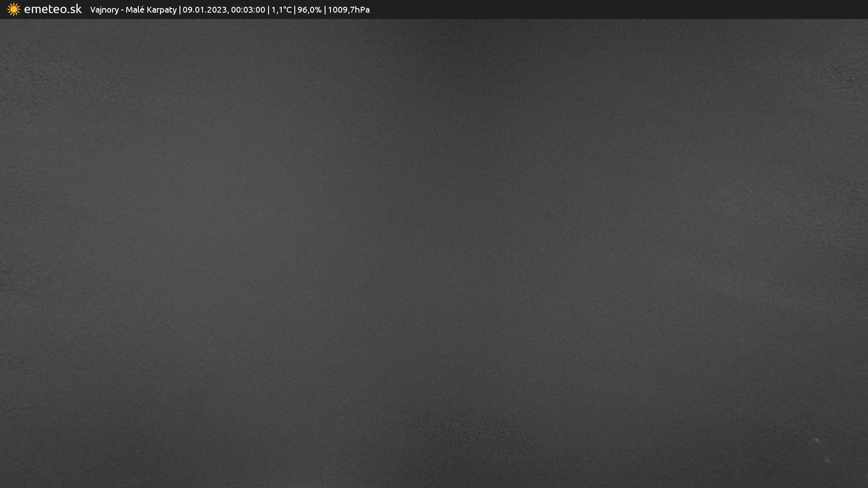Click the Malé Karpaty label
Viewport: 868px width, 488px height.
coord(151,10)
